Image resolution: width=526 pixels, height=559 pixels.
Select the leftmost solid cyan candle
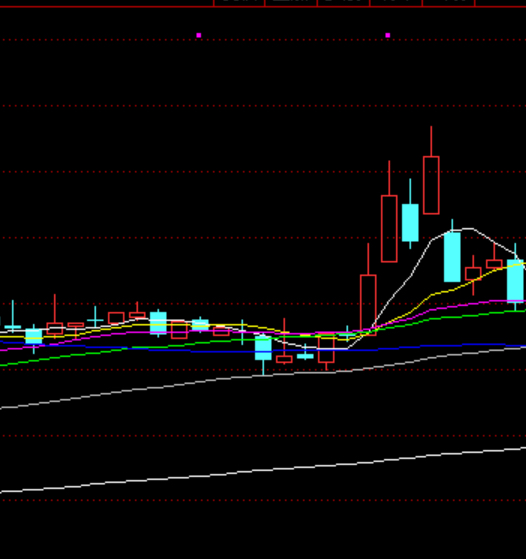click(34, 336)
